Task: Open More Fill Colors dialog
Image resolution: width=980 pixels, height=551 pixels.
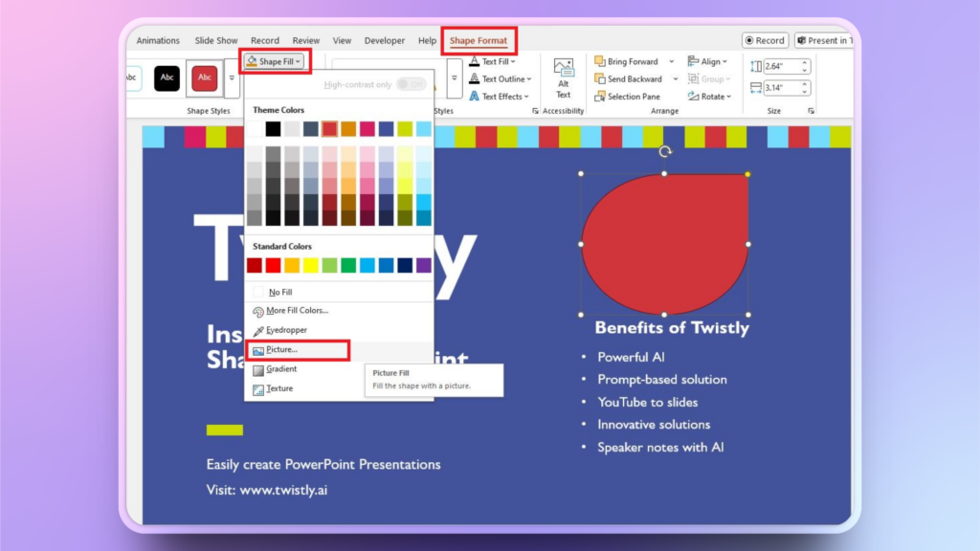Action: 297,311
